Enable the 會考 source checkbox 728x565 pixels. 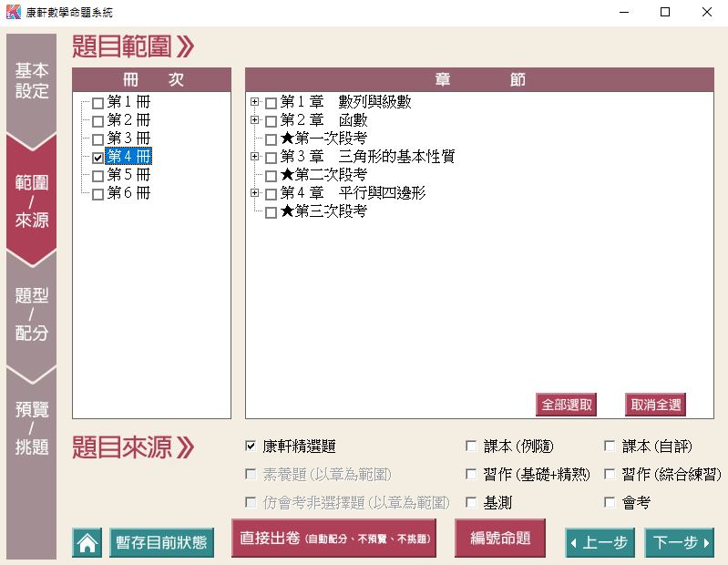pos(610,502)
